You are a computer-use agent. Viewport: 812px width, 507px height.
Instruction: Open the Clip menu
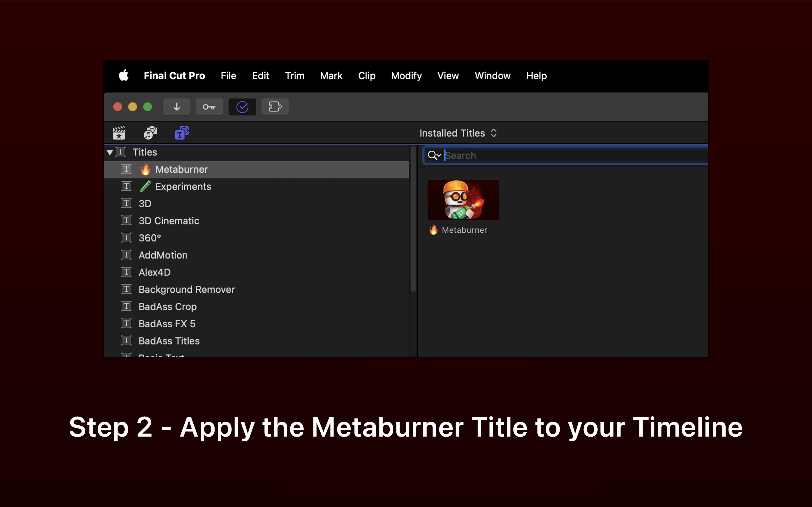tap(367, 75)
